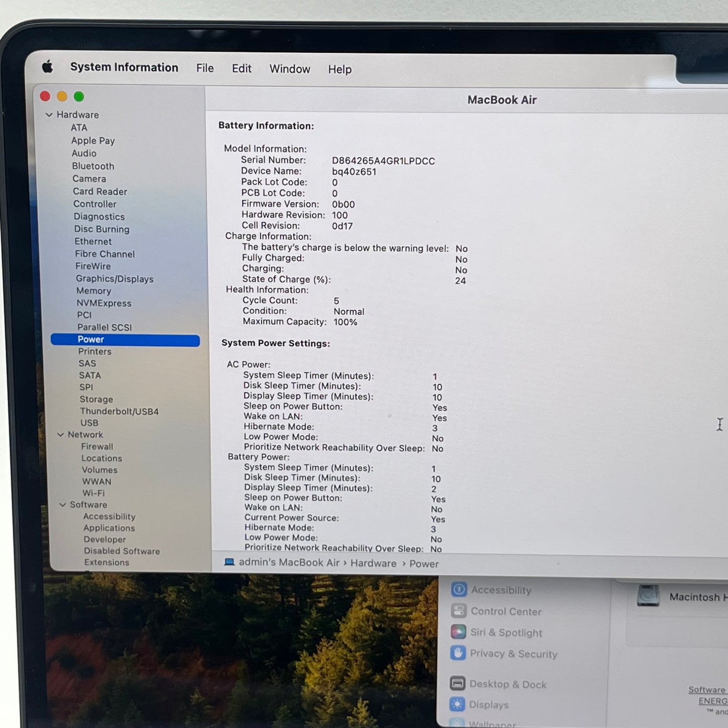This screenshot has height=728, width=728.
Task: Open the Edit menu
Action: [x=241, y=69]
